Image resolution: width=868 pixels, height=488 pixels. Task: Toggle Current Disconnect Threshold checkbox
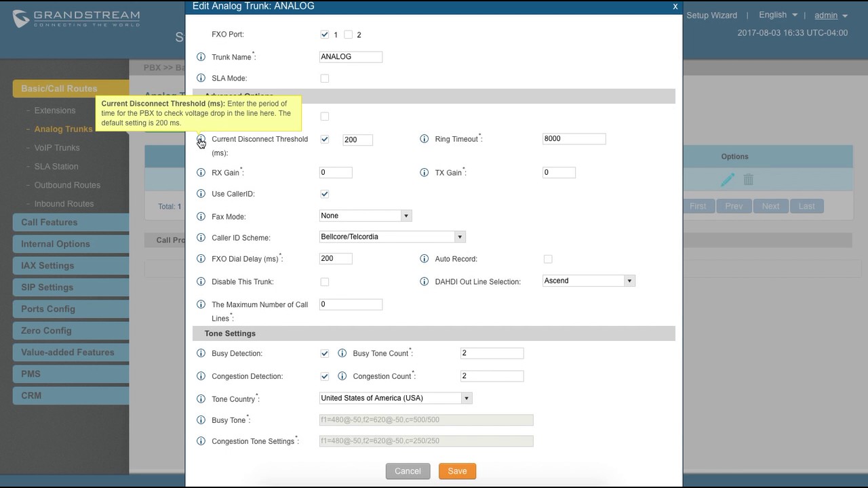(325, 140)
